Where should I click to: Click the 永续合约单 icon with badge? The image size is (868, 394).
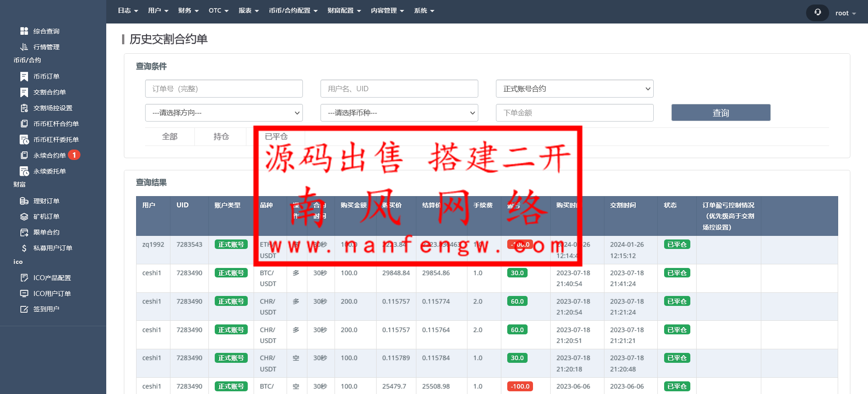[x=24, y=155]
